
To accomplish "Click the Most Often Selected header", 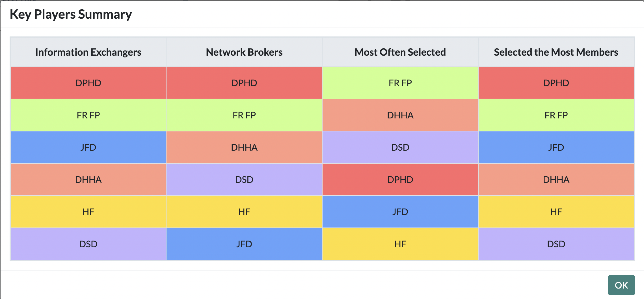I will (x=400, y=52).
